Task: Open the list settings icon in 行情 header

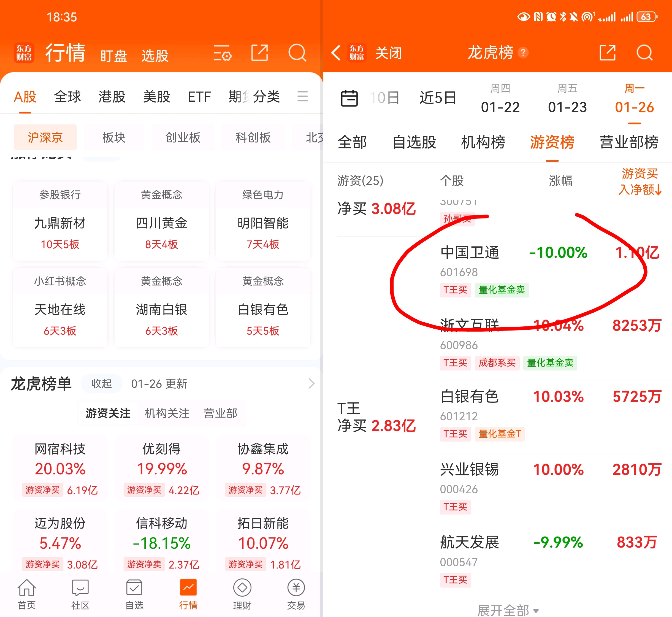Action: coord(222,53)
